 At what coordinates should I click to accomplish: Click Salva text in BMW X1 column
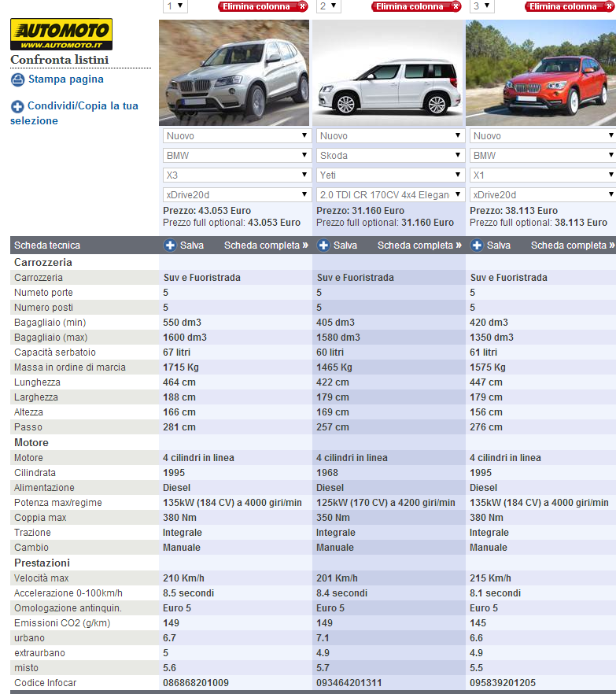[x=499, y=245]
